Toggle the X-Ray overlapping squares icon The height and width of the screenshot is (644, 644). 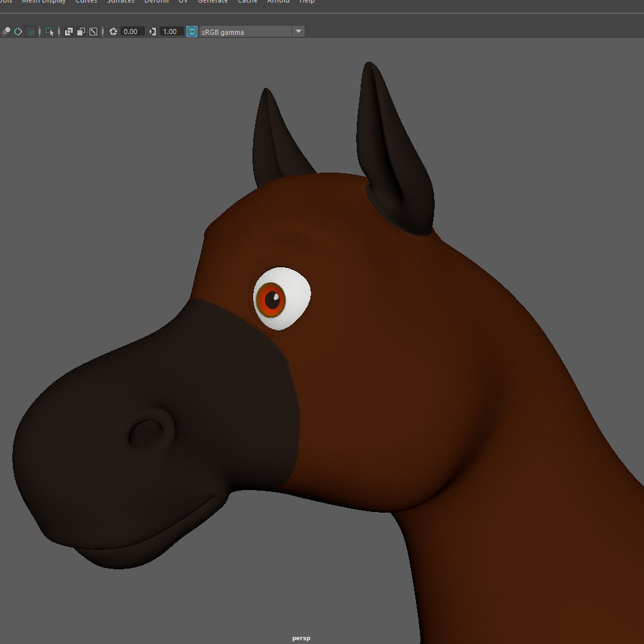point(69,32)
